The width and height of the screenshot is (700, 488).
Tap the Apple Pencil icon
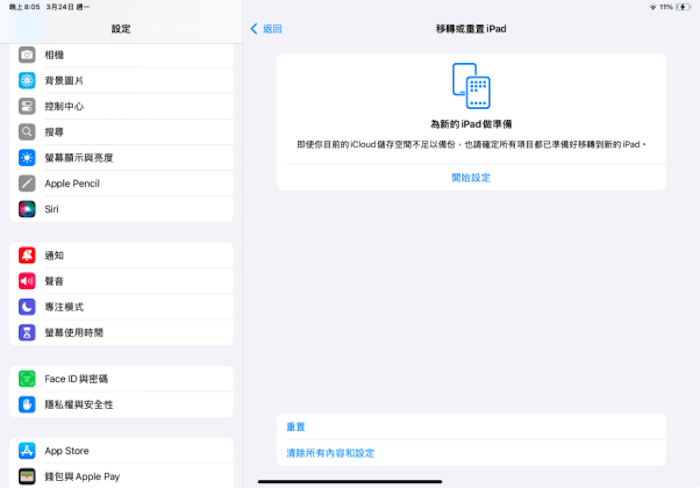[27, 184]
